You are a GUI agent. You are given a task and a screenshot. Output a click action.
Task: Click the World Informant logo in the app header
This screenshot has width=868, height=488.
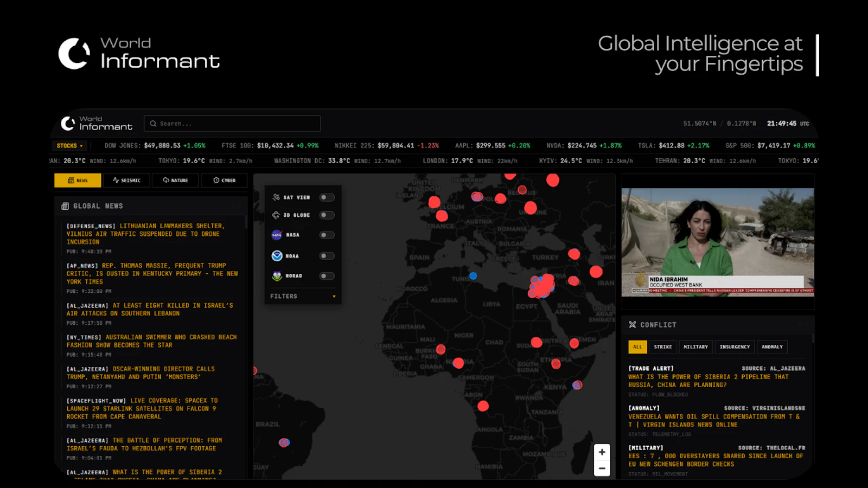coord(97,123)
